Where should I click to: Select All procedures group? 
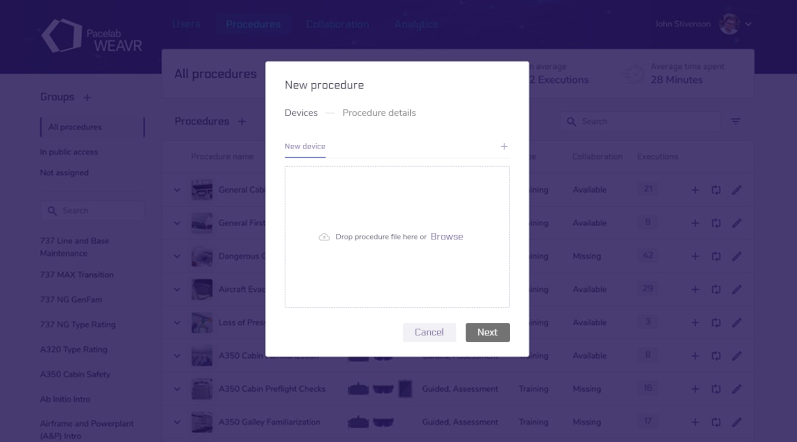click(x=93, y=127)
